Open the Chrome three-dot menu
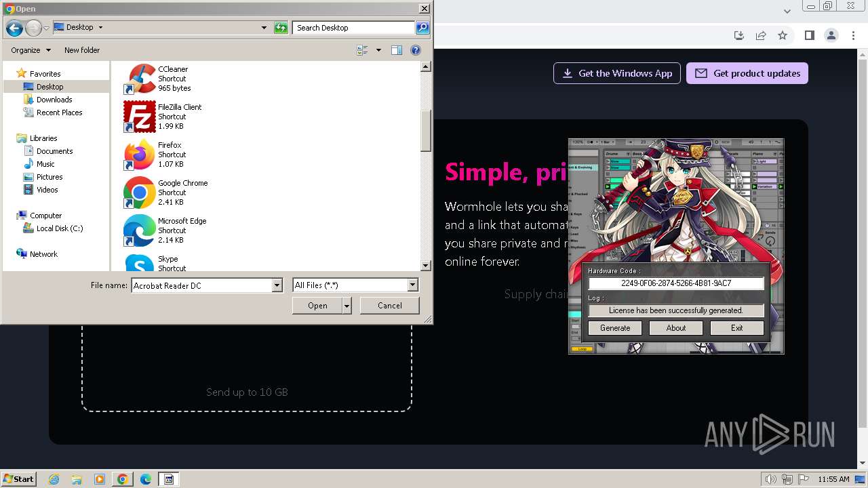This screenshot has height=488, width=868. [x=853, y=35]
